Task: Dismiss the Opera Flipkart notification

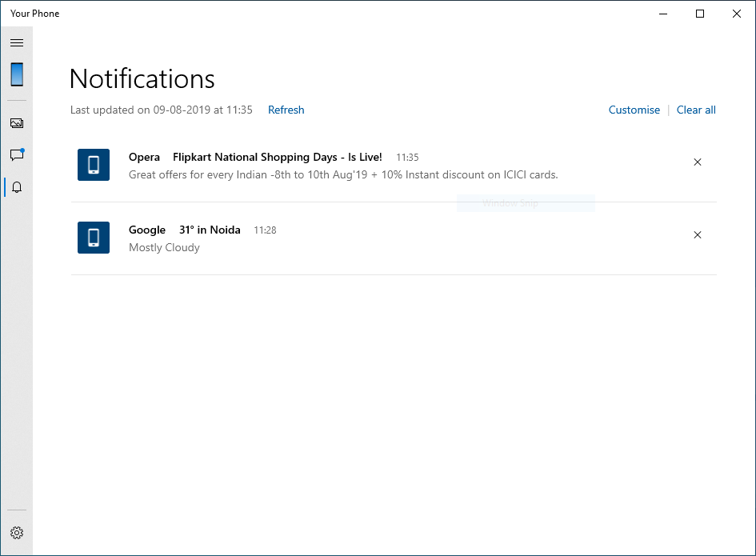Action: click(697, 162)
